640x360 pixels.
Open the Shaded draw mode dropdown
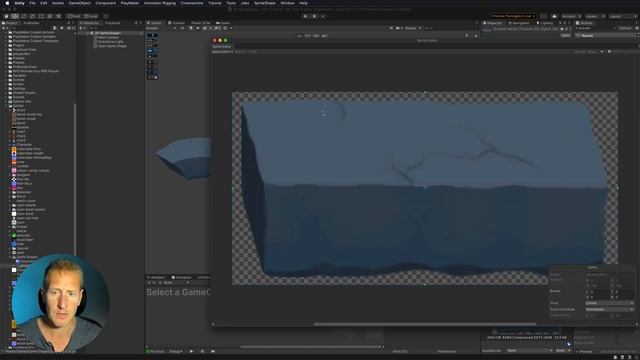point(161,28)
